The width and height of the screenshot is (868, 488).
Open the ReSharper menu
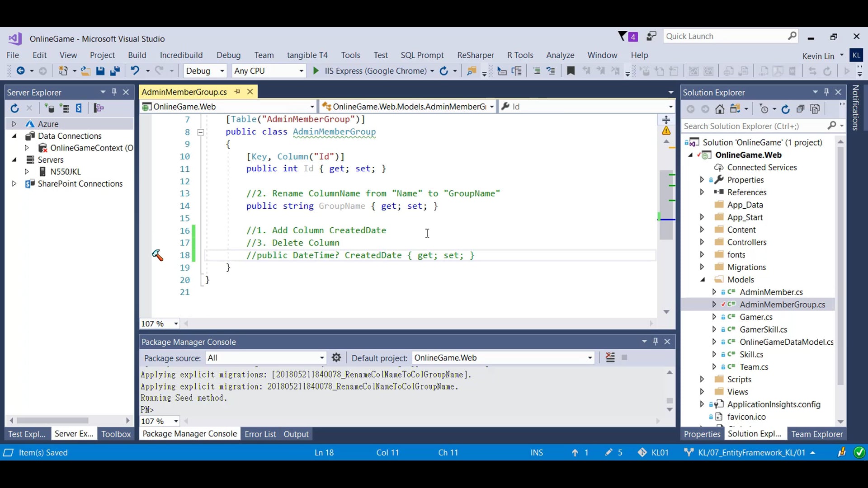point(475,55)
